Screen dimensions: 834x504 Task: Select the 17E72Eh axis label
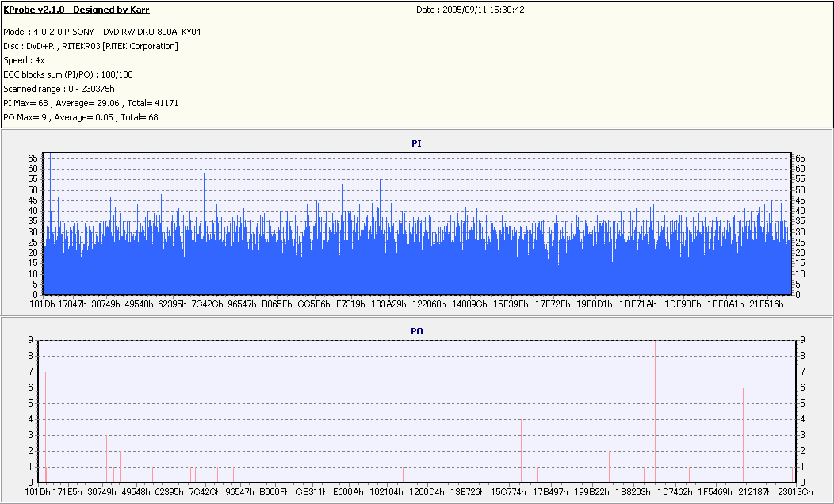click(553, 304)
